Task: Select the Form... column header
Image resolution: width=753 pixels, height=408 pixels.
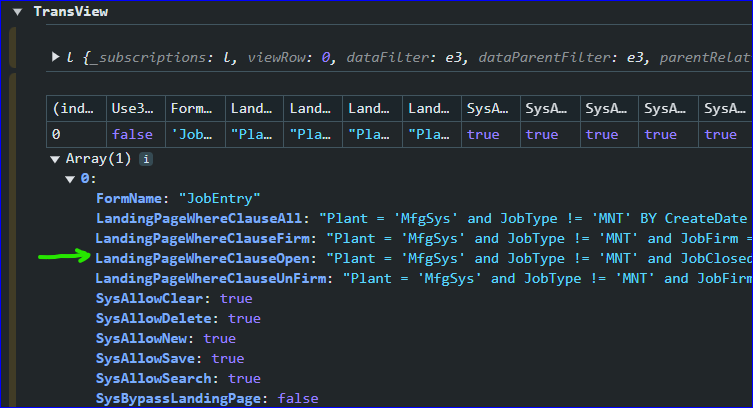Action: 195,108
